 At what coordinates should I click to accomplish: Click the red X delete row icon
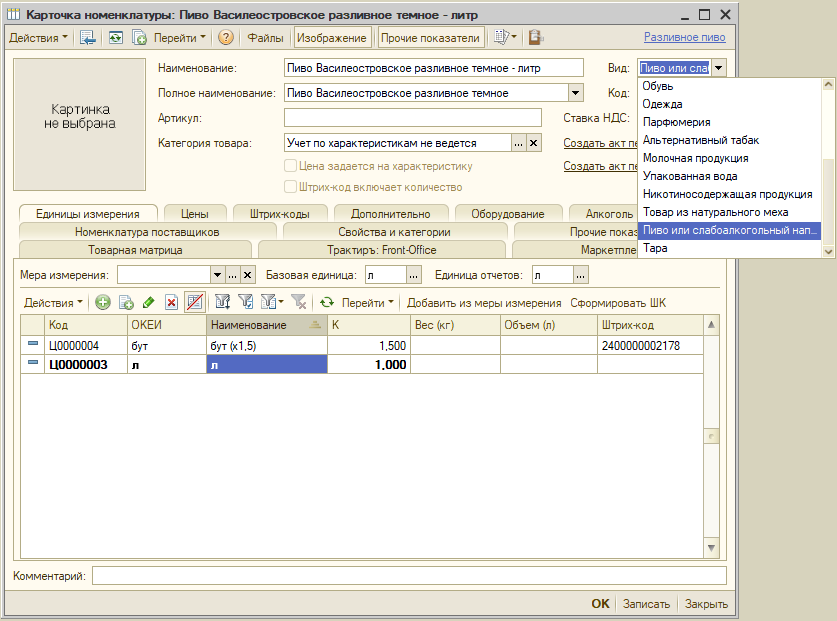coord(171,302)
